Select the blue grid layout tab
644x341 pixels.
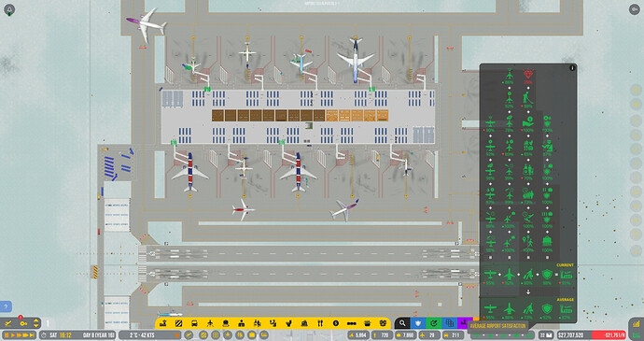(x=449, y=323)
